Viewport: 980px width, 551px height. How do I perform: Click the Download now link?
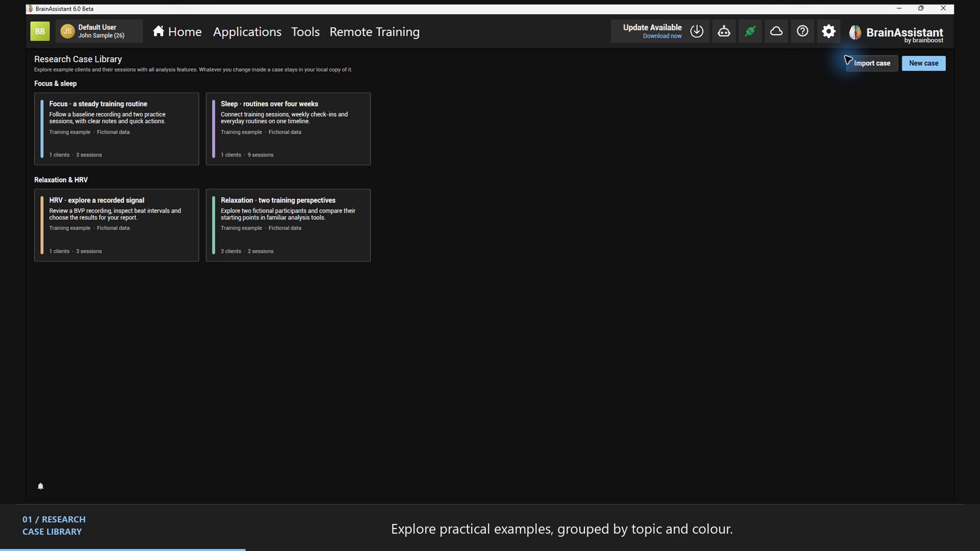coord(662,36)
